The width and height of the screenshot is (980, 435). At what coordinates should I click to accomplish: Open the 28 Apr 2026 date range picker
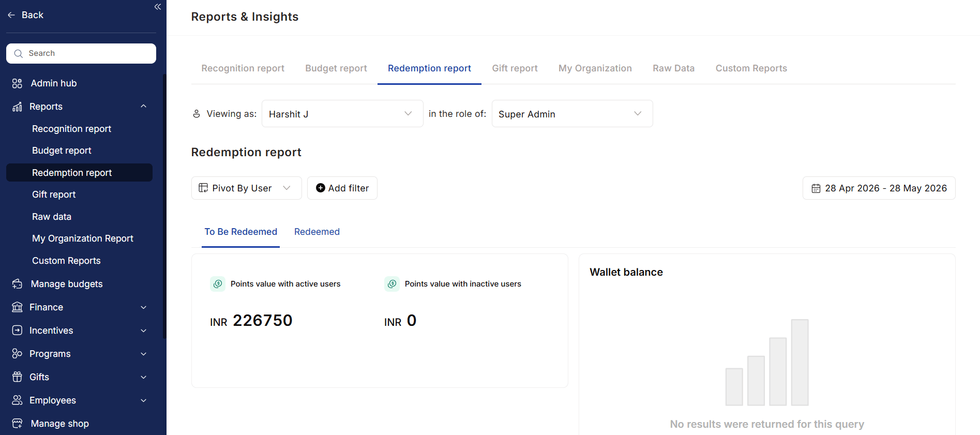(x=879, y=188)
